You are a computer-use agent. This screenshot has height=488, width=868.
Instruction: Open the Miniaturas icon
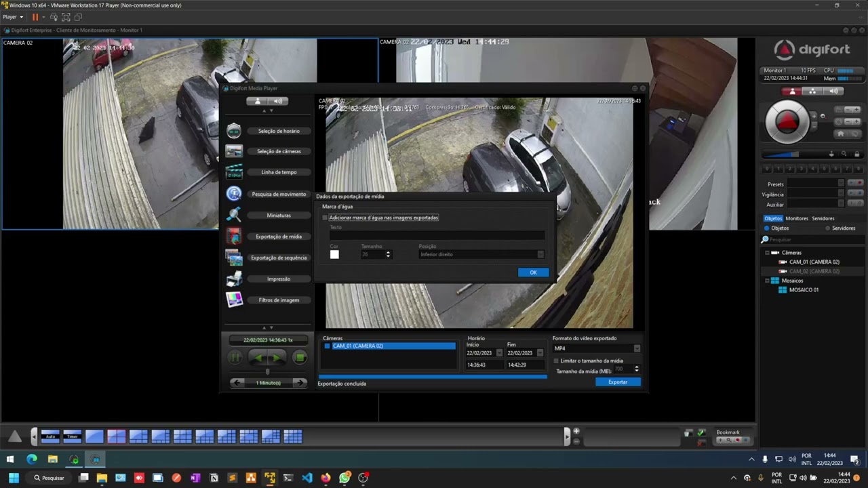(234, 215)
